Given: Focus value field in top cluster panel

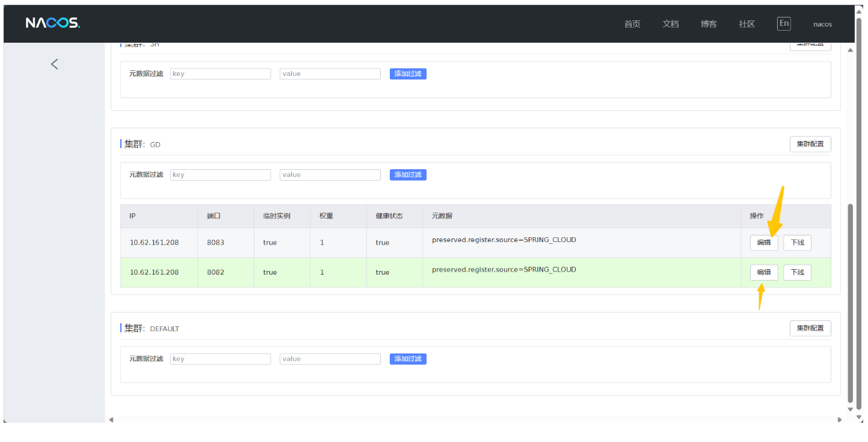Looking at the screenshot, I should click(330, 73).
